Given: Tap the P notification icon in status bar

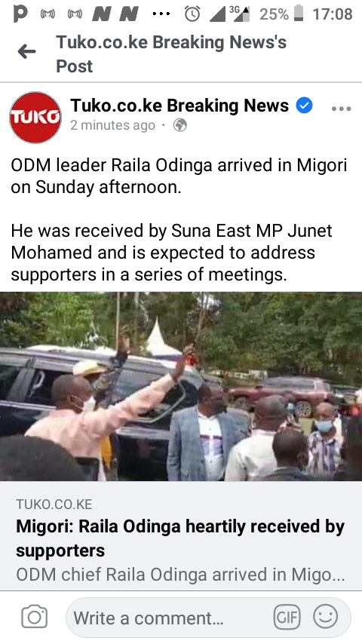Looking at the screenshot, I should click(x=20, y=14).
